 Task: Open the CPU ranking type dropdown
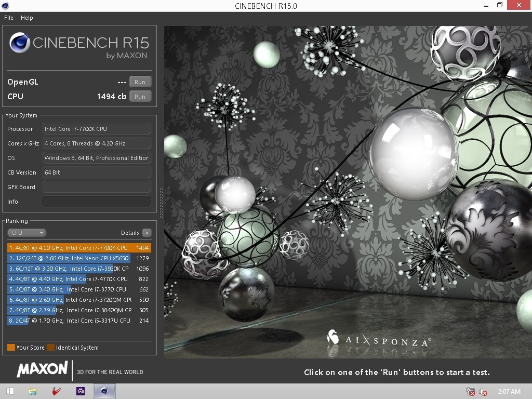click(27, 233)
